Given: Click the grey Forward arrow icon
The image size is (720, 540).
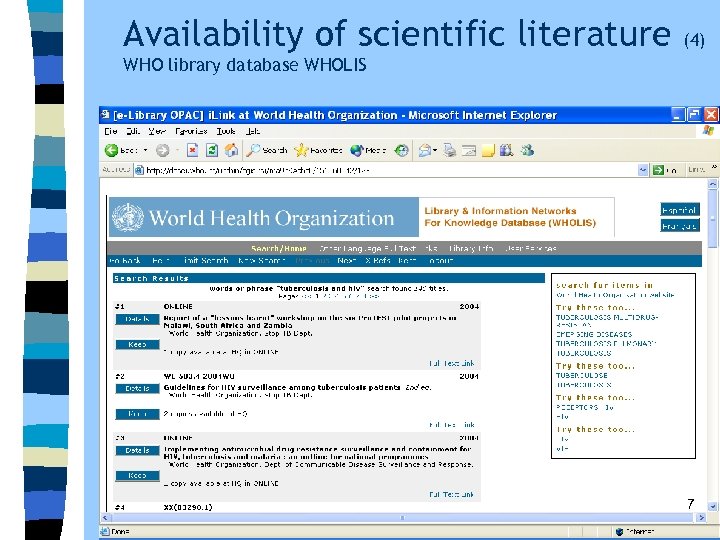Looking at the screenshot, I should [x=163, y=150].
